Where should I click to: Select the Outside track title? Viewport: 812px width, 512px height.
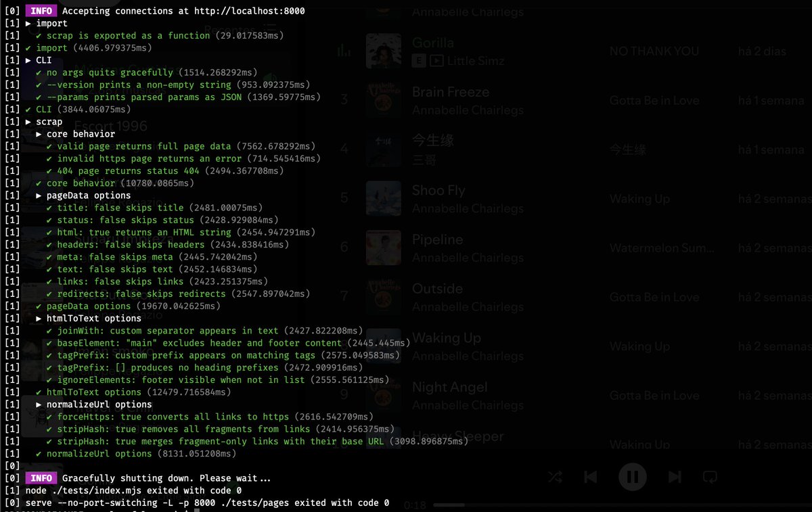(x=437, y=289)
